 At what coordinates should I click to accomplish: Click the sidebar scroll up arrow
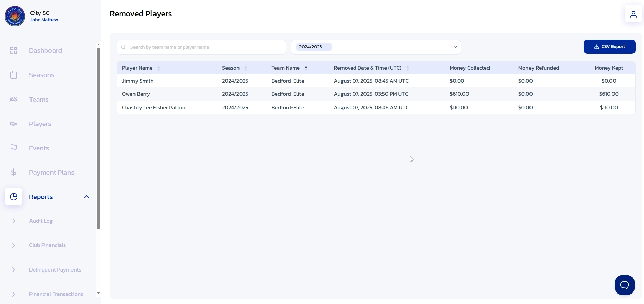(x=98, y=45)
